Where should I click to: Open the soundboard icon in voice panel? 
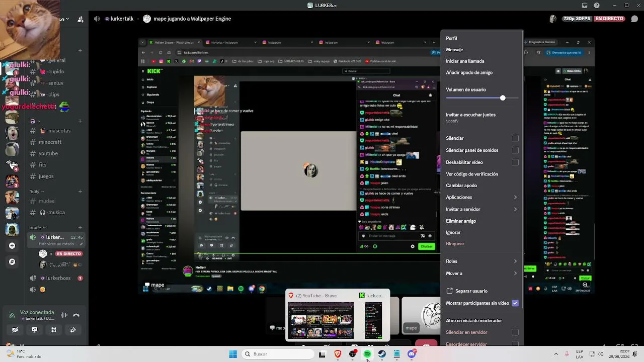point(73,330)
